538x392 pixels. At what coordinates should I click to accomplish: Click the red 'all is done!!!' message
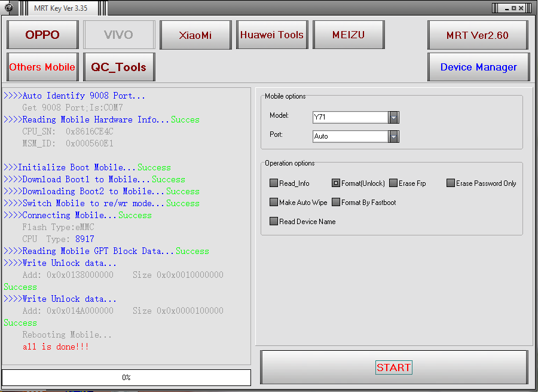click(x=56, y=347)
